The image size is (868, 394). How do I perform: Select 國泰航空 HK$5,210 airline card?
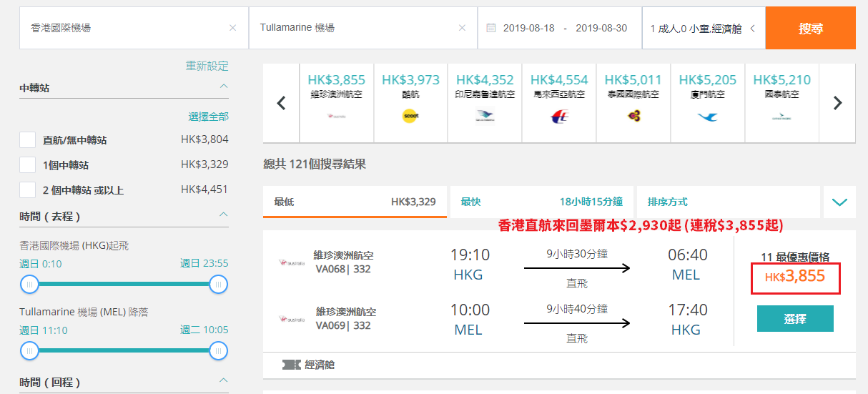pos(782,102)
